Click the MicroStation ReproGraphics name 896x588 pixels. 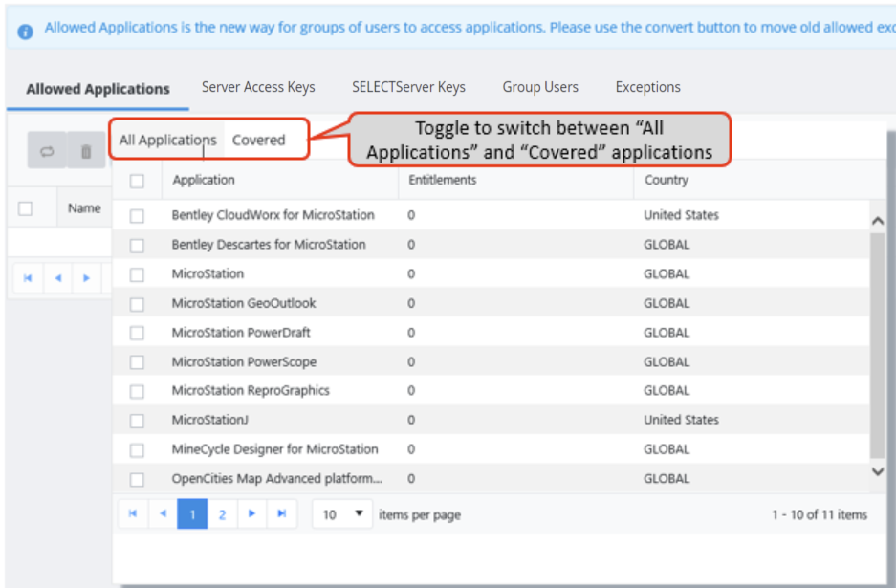pos(251,391)
